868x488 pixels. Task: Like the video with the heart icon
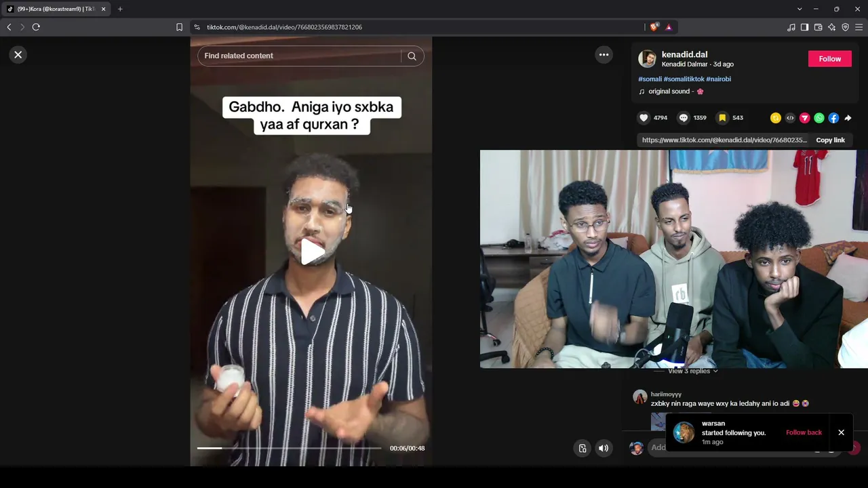[644, 118]
